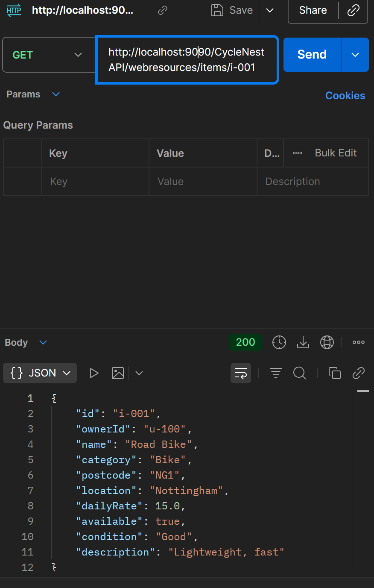
Task: Save the request
Action: (232, 10)
